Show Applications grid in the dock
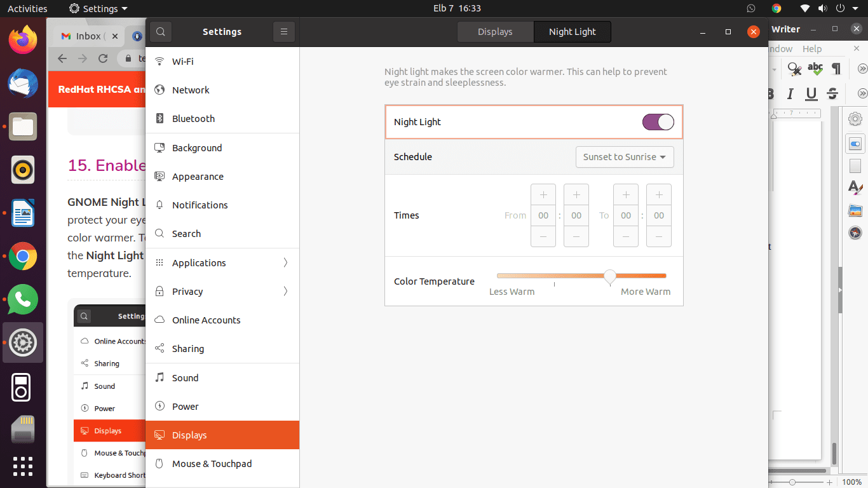The image size is (868, 488). click(x=23, y=466)
